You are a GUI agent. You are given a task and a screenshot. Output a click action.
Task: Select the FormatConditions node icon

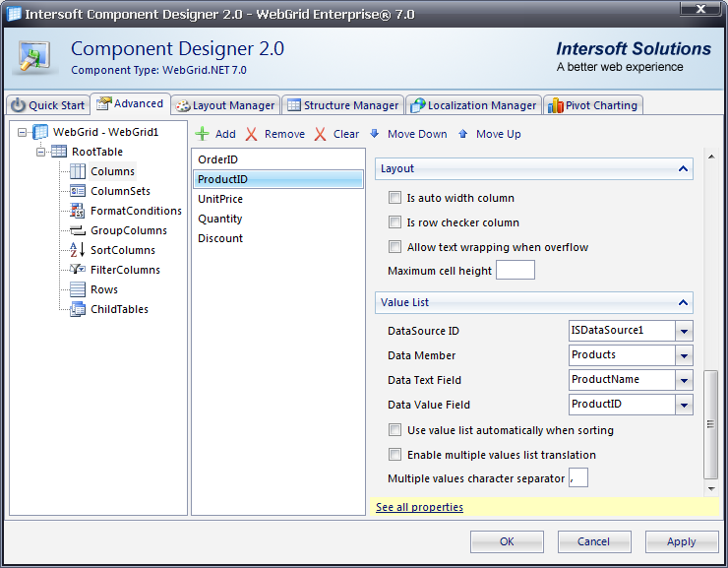point(78,211)
